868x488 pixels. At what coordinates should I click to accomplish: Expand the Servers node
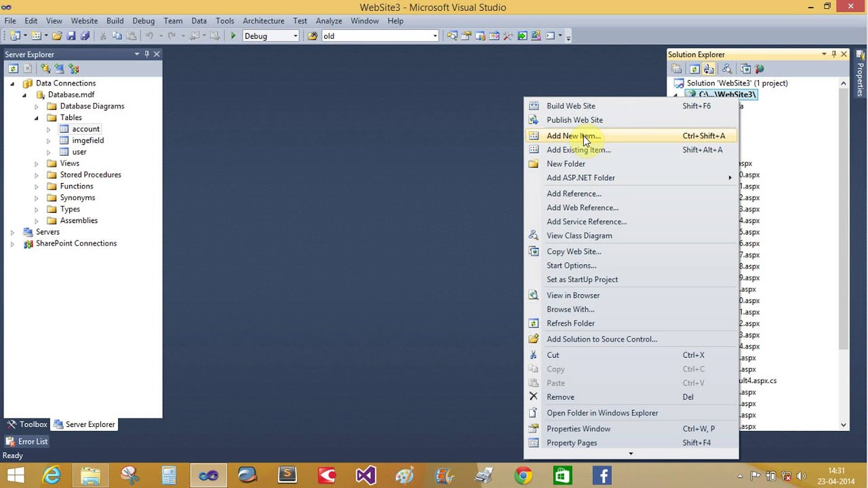point(12,232)
